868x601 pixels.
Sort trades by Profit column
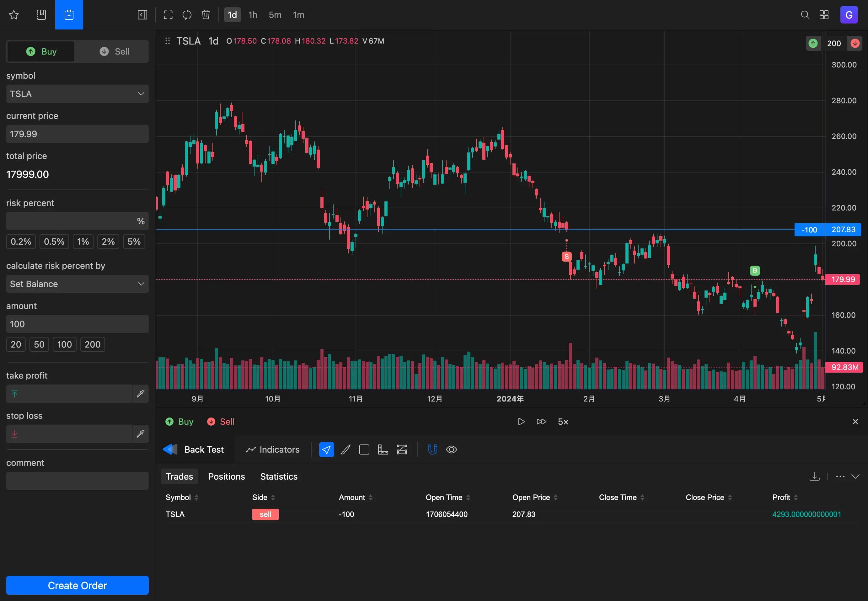coord(785,497)
